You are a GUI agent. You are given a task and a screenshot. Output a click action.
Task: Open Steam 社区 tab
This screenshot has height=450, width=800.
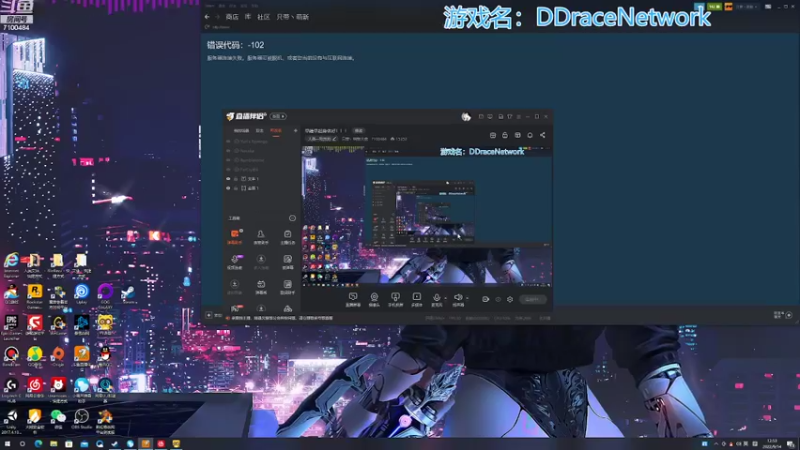263,17
